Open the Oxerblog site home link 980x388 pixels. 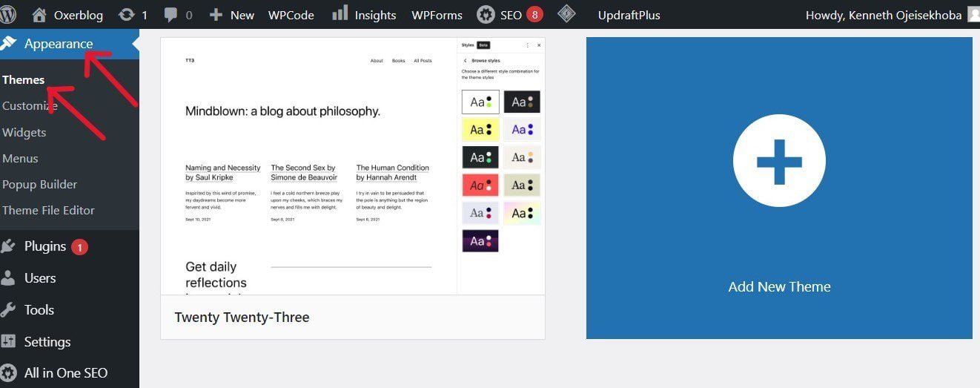[x=67, y=14]
